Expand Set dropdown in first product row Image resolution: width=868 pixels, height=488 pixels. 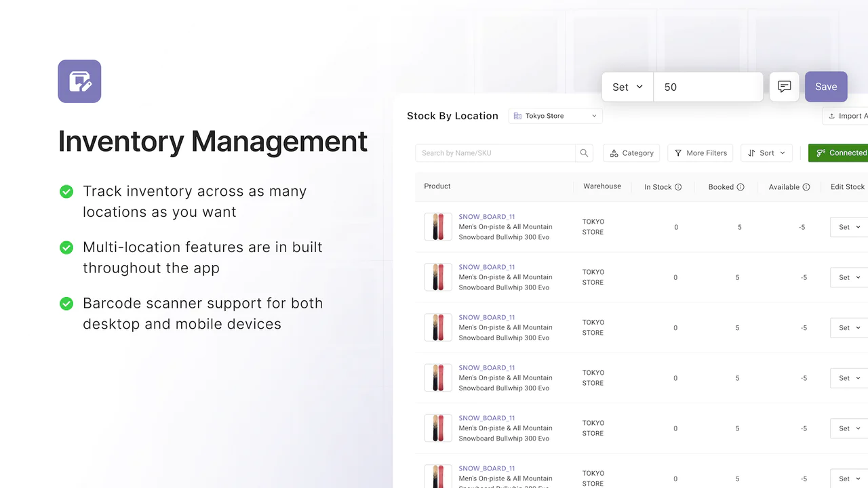(849, 227)
